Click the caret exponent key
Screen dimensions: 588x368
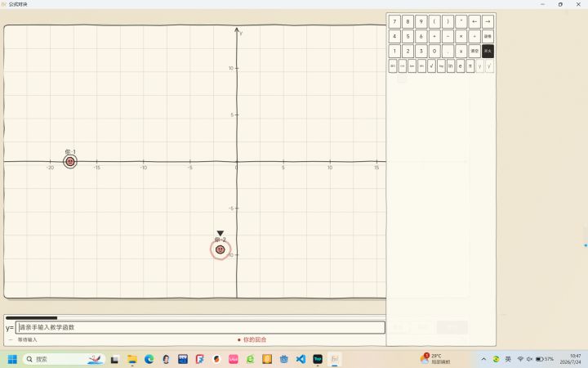click(461, 21)
